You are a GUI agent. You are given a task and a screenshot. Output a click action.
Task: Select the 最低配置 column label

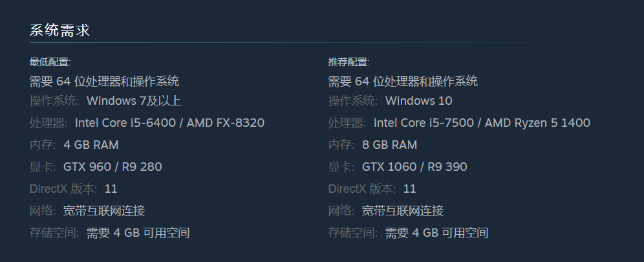tap(50, 62)
